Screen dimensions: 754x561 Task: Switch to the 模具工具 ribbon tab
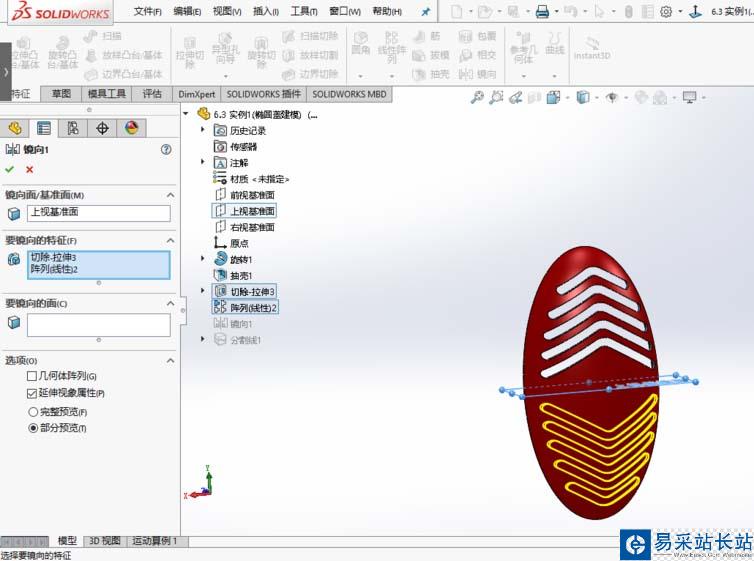coord(107,94)
